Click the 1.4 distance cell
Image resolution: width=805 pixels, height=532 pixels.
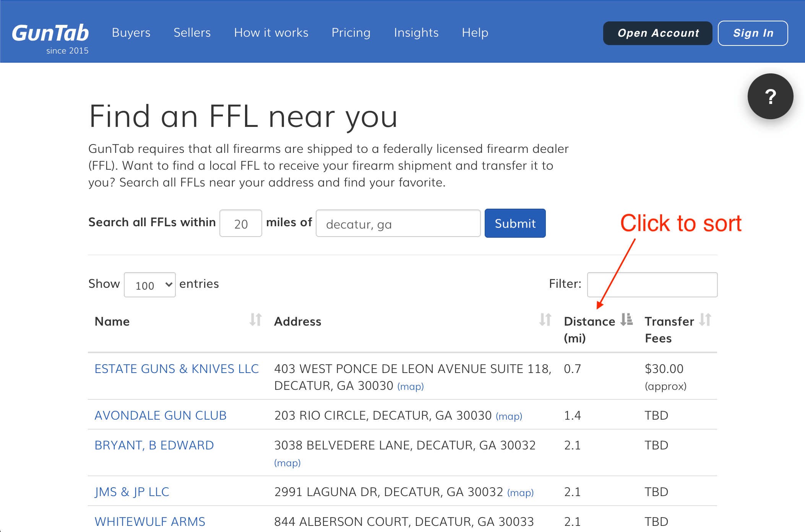[x=573, y=415]
